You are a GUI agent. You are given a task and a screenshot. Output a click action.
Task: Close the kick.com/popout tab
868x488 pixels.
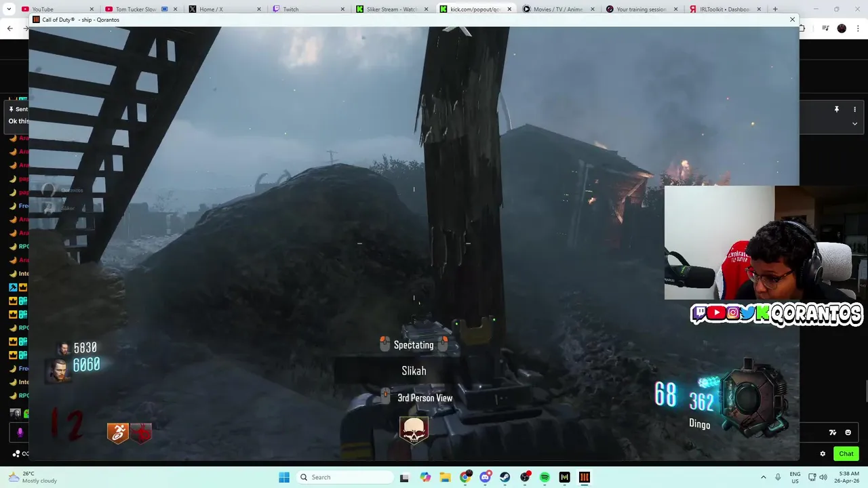click(509, 9)
